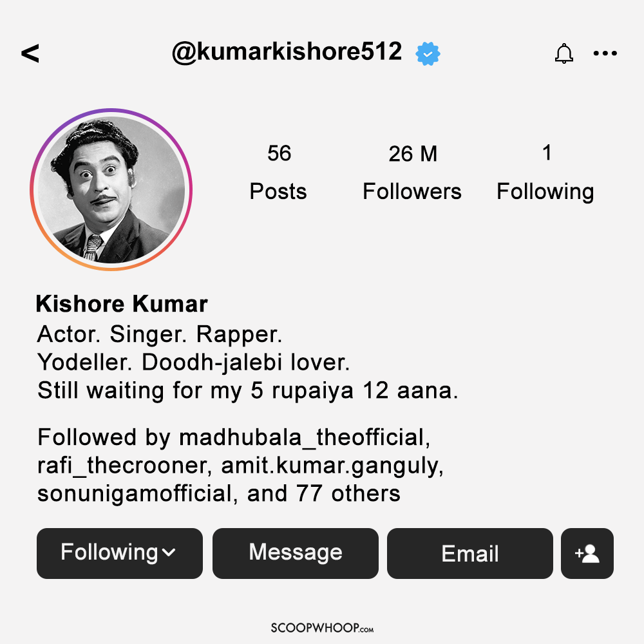The image size is (644, 644).
Task: Open Kishore Kumar's profile picture story
Action: 111,189
